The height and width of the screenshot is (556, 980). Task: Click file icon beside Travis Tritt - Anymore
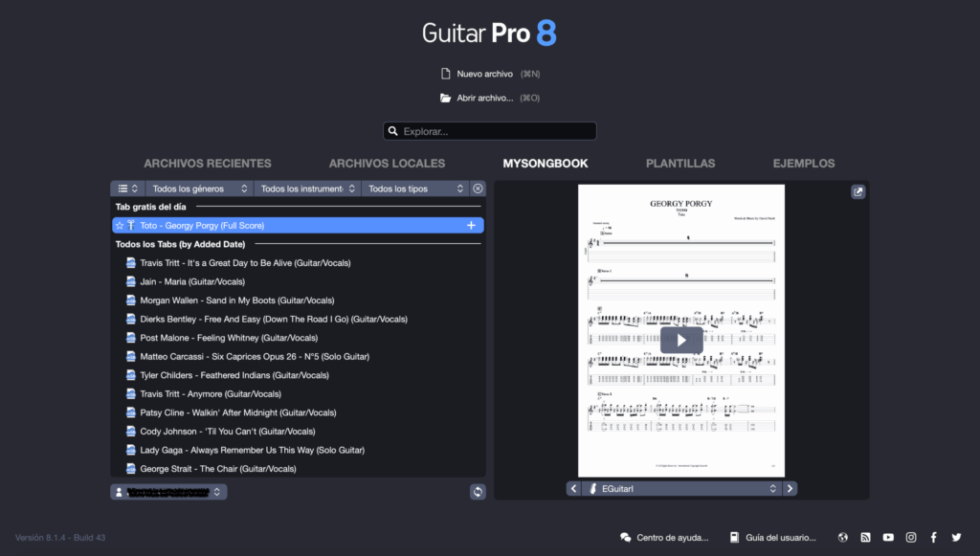[x=130, y=394]
